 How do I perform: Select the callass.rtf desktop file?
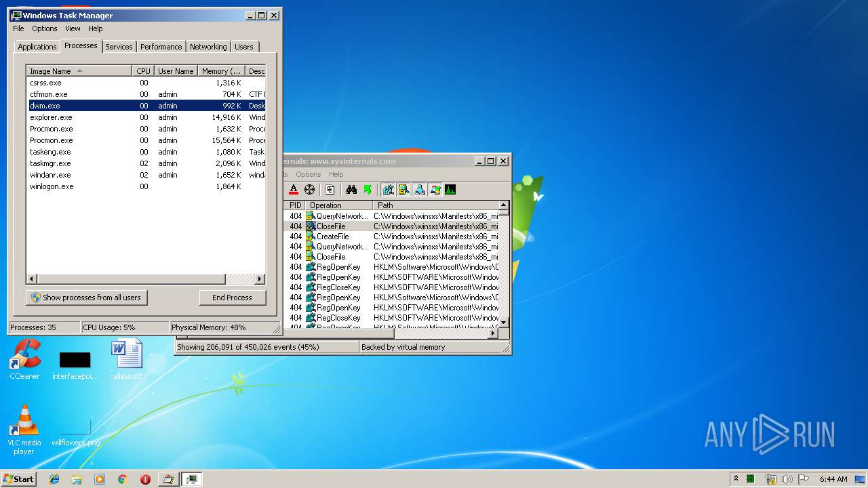tap(127, 359)
